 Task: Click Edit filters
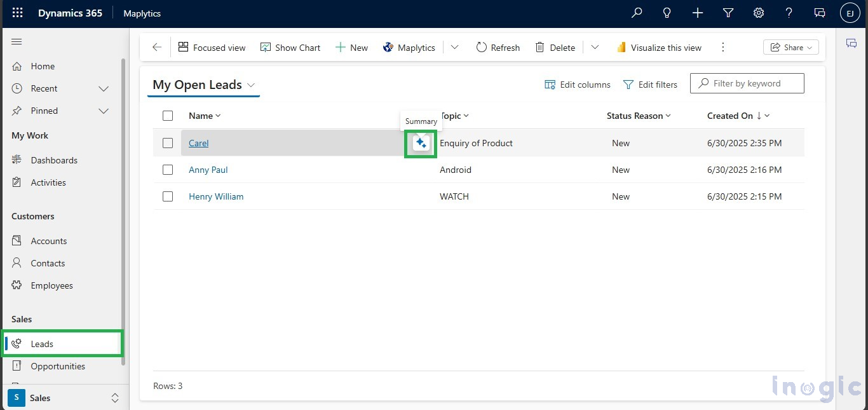click(x=650, y=85)
